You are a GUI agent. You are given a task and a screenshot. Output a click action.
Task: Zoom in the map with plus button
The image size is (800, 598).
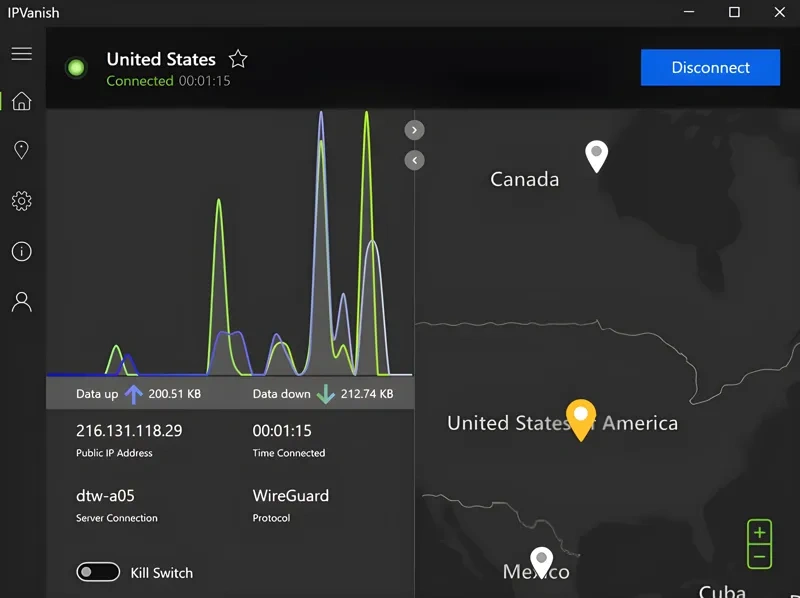point(759,532)
